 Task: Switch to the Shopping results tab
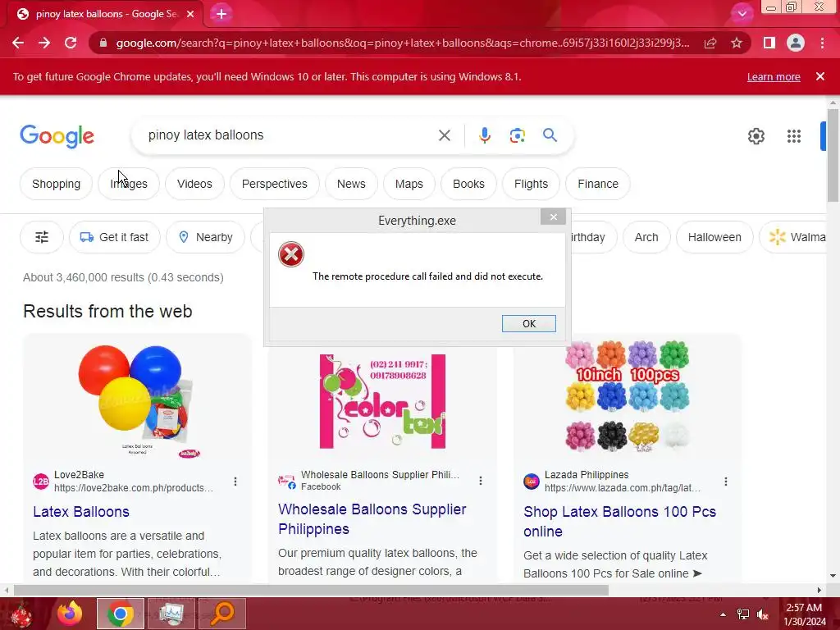point(56,184)
